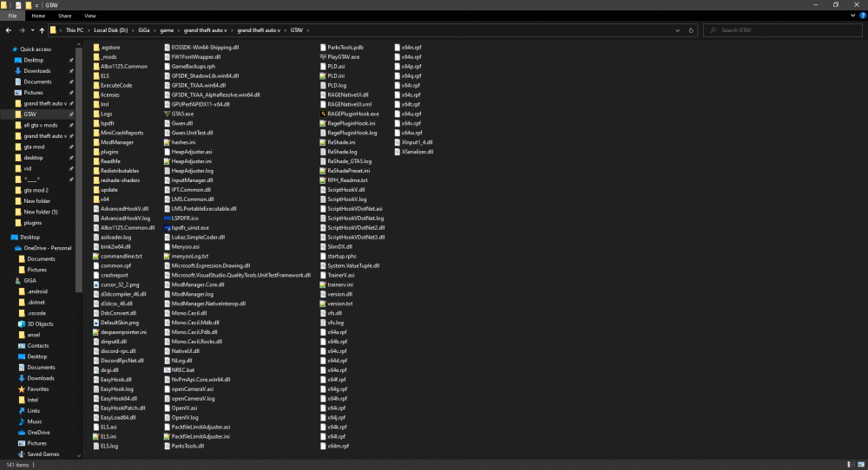Click the Back navigation arrow

(9, 30)
